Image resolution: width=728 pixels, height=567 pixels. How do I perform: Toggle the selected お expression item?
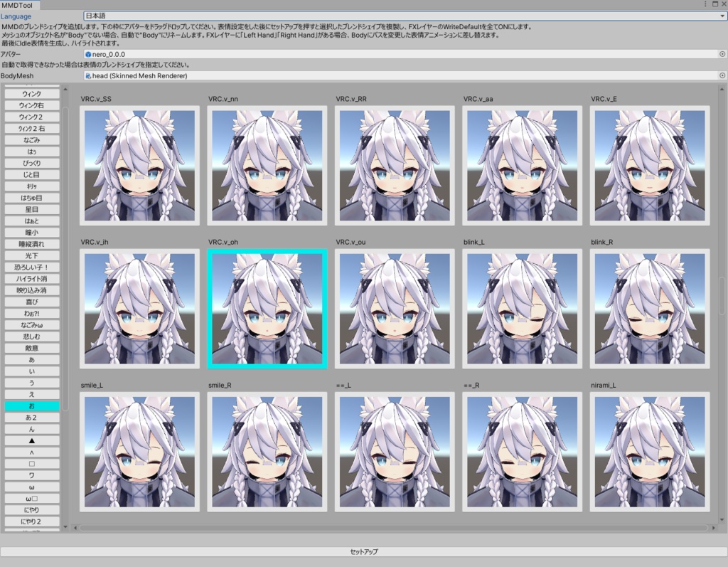(32, 406)
